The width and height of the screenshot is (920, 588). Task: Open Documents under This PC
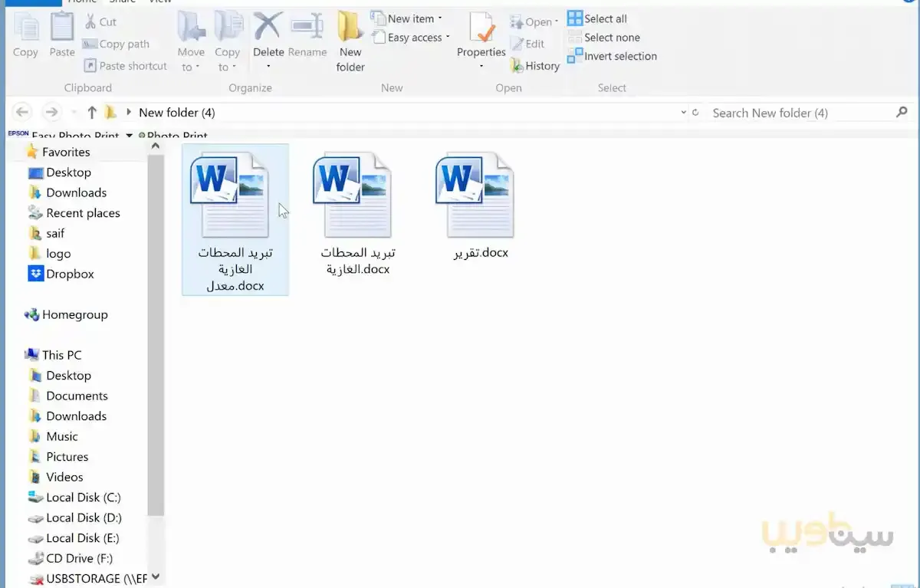point(68,396)
